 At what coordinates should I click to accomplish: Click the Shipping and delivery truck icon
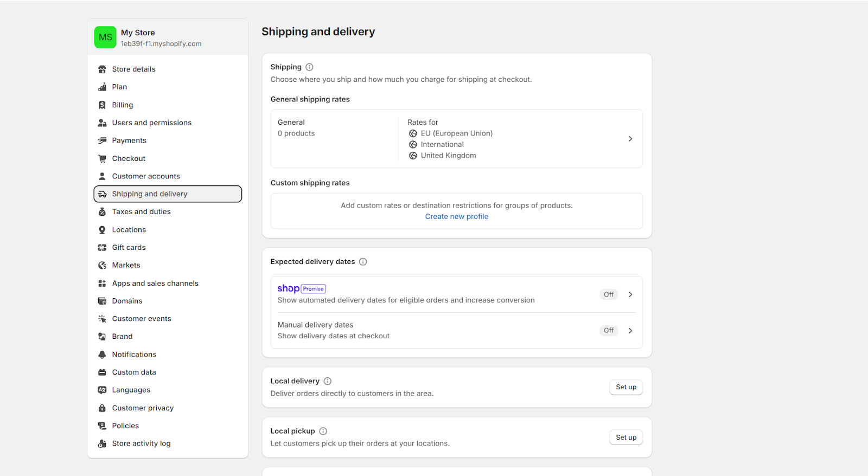pyautogui.click(x=102, y=194)
